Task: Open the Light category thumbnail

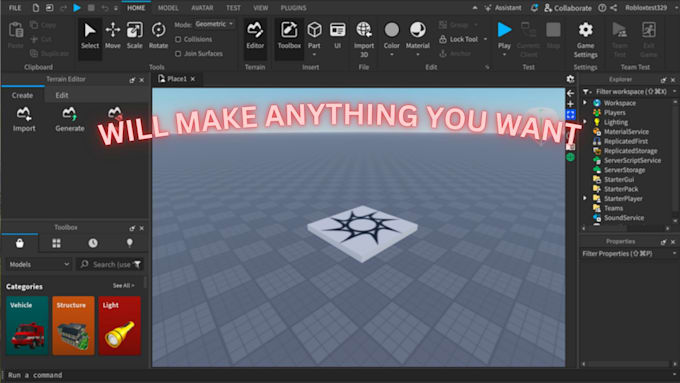Action: (120, 325)
